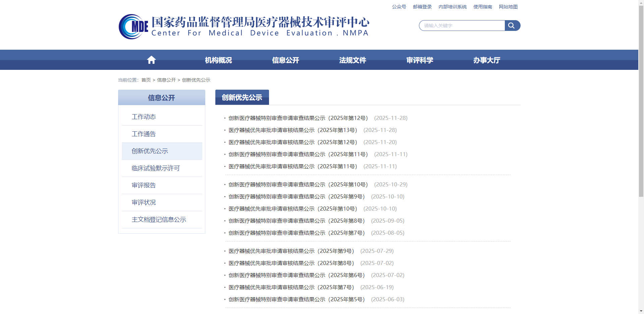644x314 pixels.
Task: Open 内部培训系统 link
Action: point(452,7)
